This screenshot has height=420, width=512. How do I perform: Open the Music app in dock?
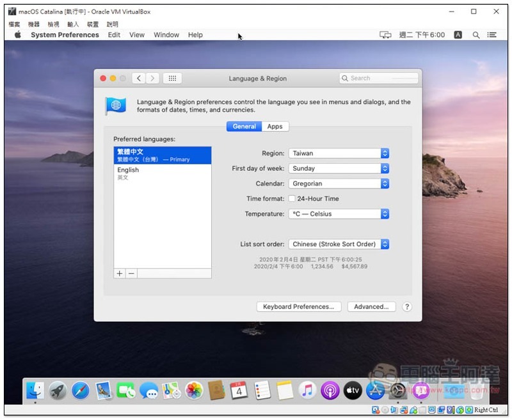[307, 391]
